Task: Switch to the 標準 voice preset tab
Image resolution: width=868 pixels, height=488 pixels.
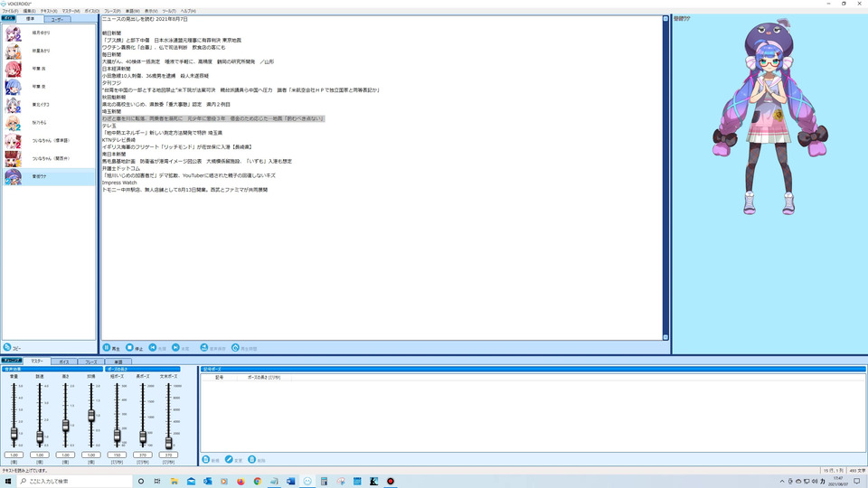Action: [x=30, y=19]
